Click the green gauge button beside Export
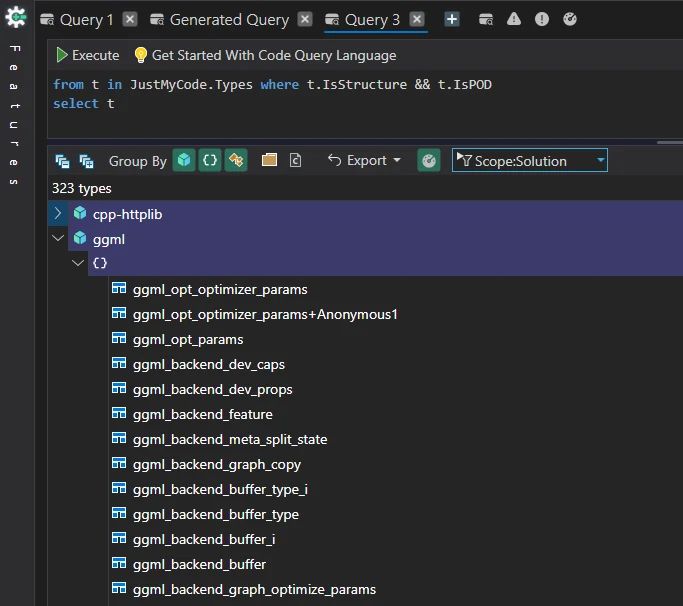Viewport: 683px width, 606px height. click(x=429, y=160)
